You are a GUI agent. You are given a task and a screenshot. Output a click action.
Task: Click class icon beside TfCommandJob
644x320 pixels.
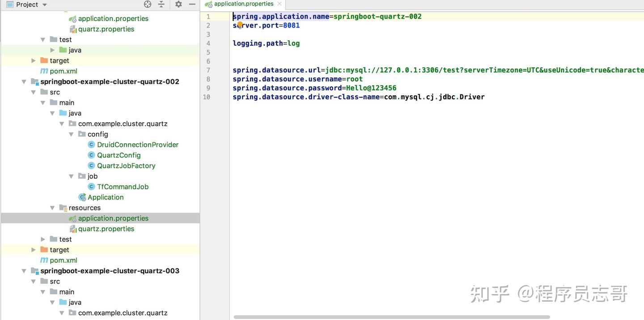(91, 187)
